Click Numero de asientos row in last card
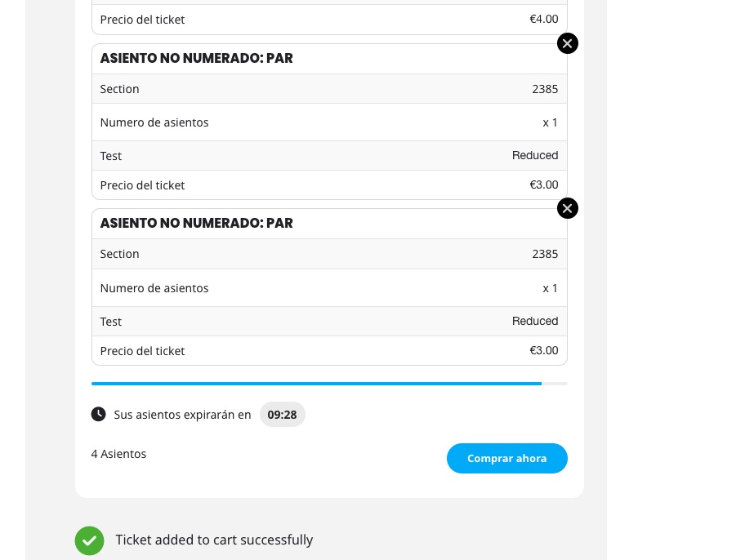Viewport: 745px width, 560px height. pyautogui.click(x=329, y=288)
